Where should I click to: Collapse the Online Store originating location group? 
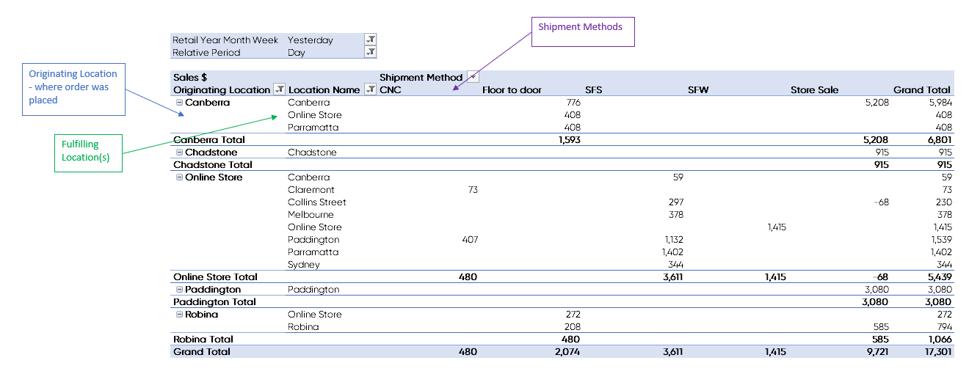click(x=179, y=177)
